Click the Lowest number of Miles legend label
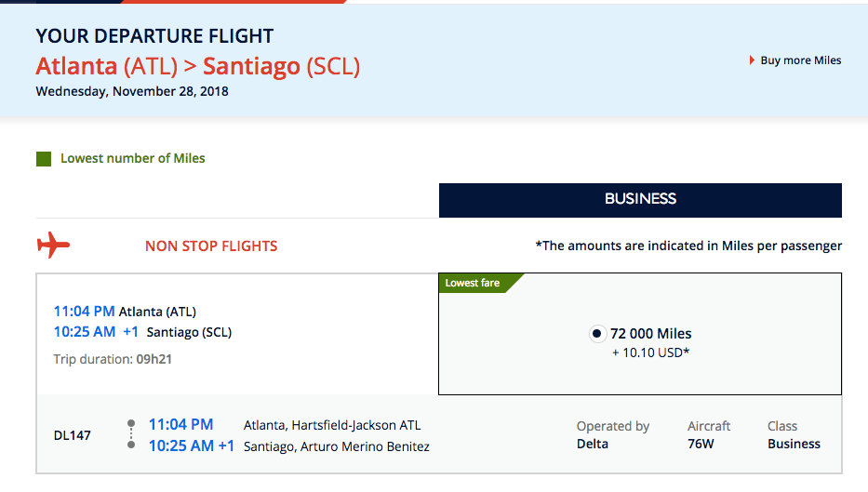 tap(133, 158)
